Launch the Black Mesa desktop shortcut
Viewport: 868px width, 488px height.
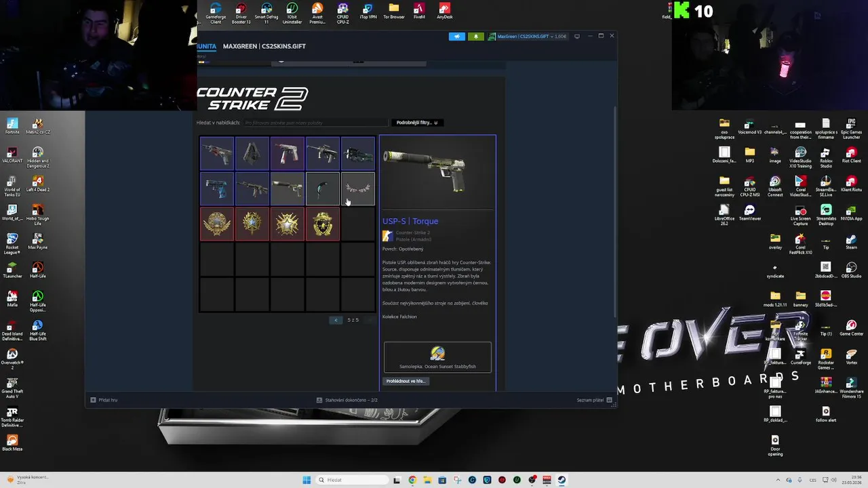12,443
